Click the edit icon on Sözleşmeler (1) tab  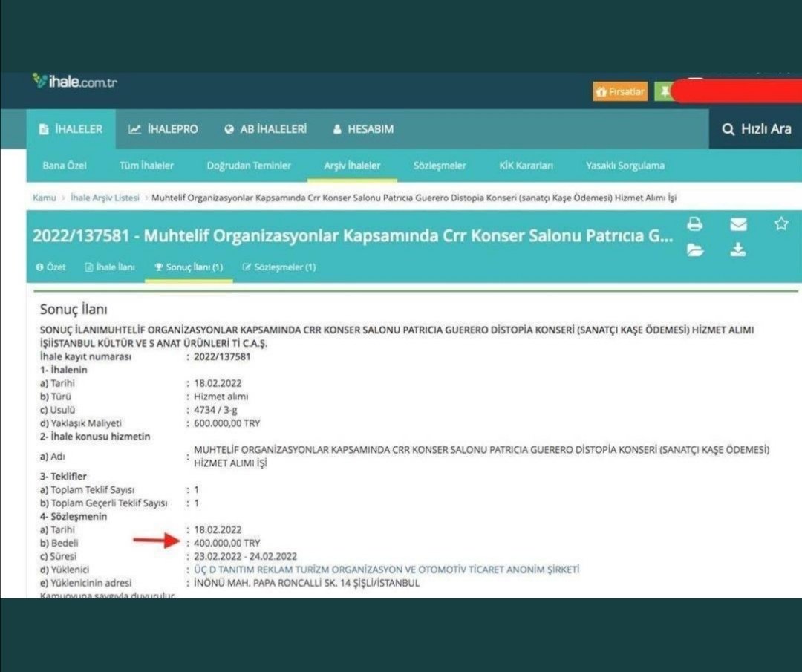[247, 267]
